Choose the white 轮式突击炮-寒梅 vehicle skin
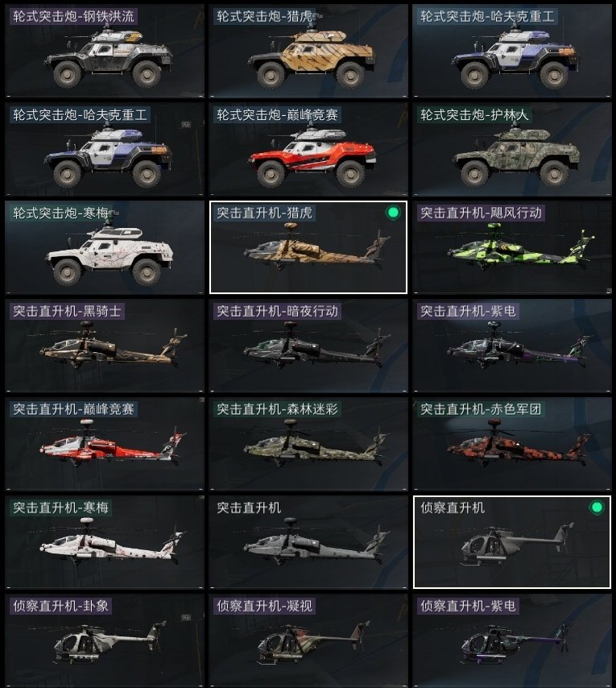This screenshot has width=616, height=688. tap(105, 247)
